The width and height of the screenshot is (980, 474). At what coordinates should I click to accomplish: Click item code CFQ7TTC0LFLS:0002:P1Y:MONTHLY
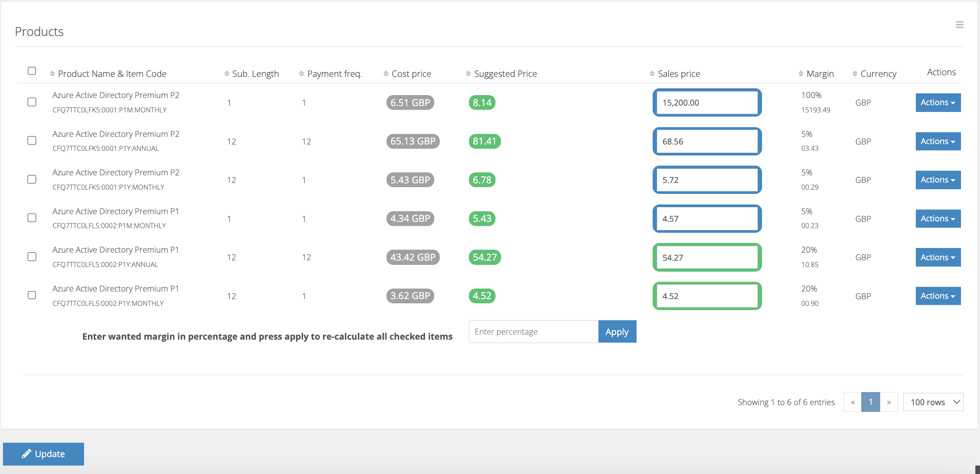click(108, 303)
